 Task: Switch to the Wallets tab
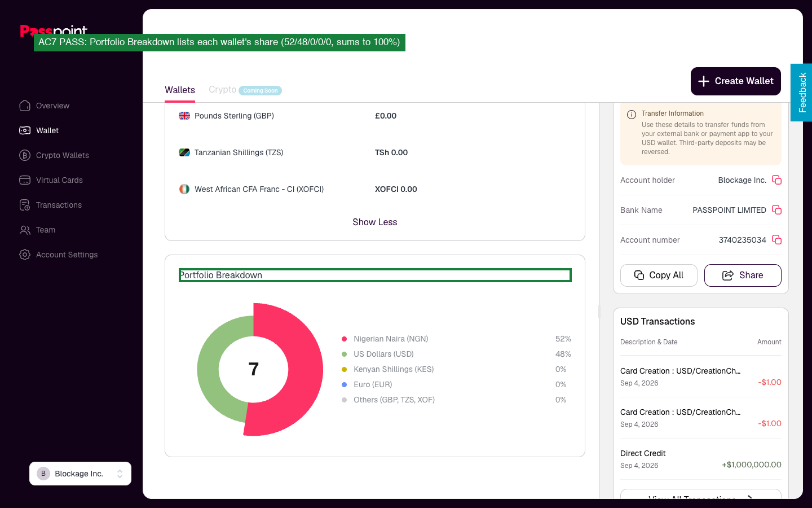(180, 90)
